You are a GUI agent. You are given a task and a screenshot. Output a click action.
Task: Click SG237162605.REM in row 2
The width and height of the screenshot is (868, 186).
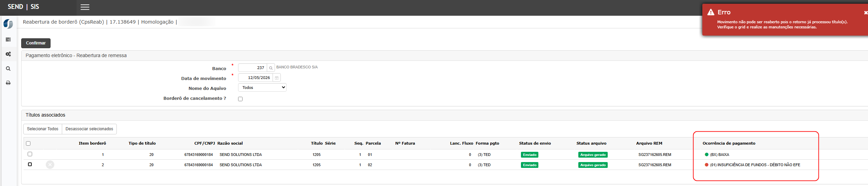[x=655, y=165]
